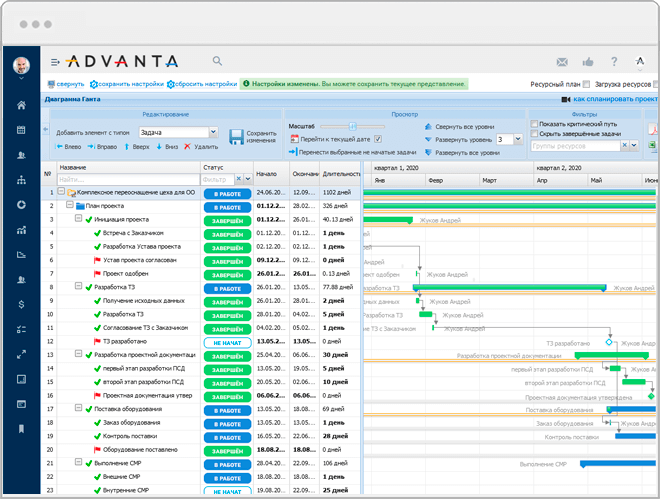This screenshot has height=499, width=660.
Task: Move task right with Вправо arrow
Action: [102, 146]
